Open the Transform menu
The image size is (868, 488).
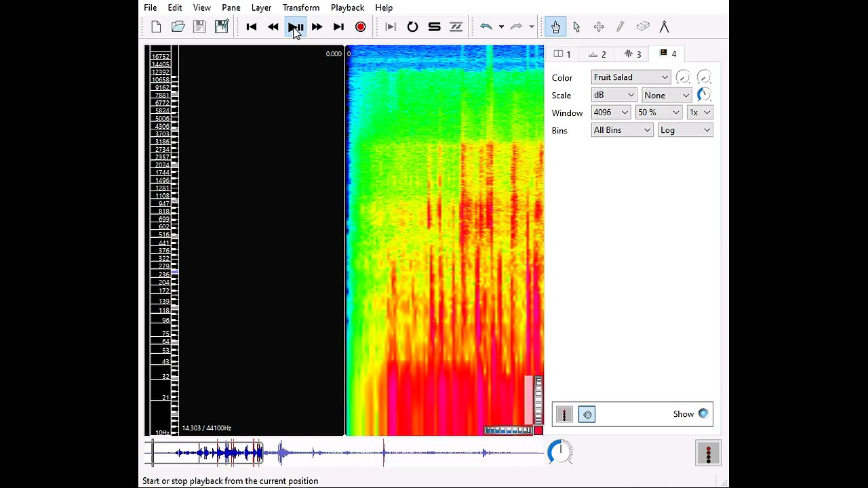coord(300,7)
